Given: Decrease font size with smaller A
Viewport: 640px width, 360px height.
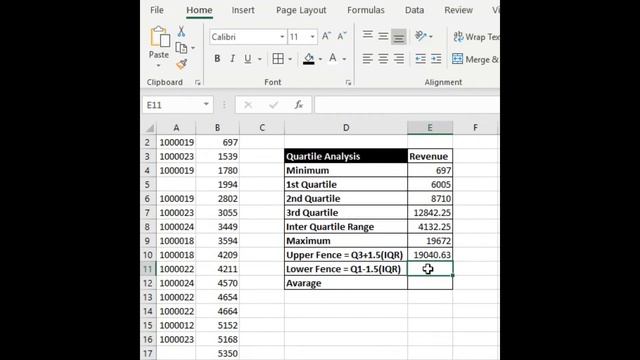Looking at the screenshot, I should pyautogui.click(x=342, y=37).
